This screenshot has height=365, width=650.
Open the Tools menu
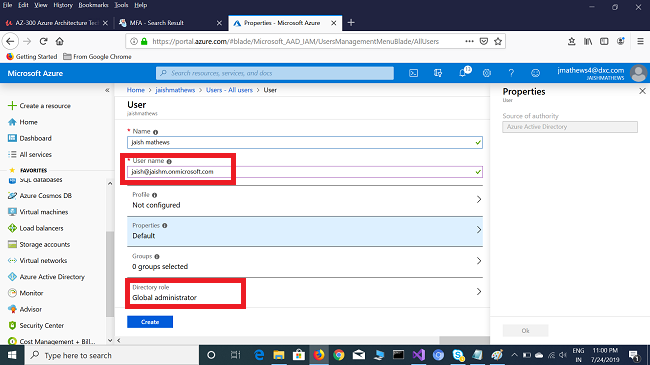pos(121,5)
